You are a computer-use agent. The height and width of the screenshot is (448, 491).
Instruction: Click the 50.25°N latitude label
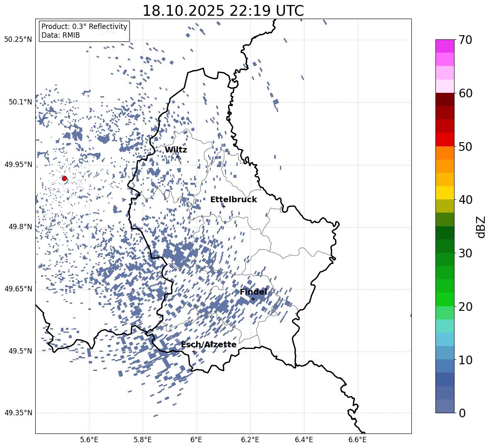[18, 40]
